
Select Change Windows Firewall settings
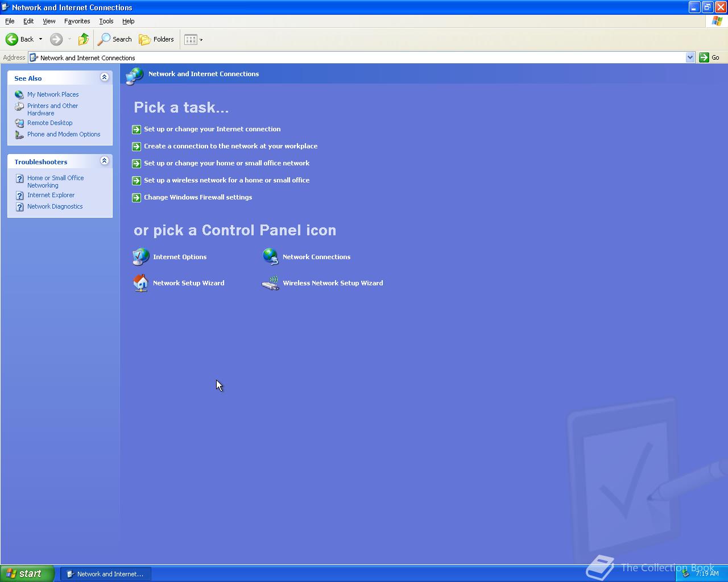198,197
